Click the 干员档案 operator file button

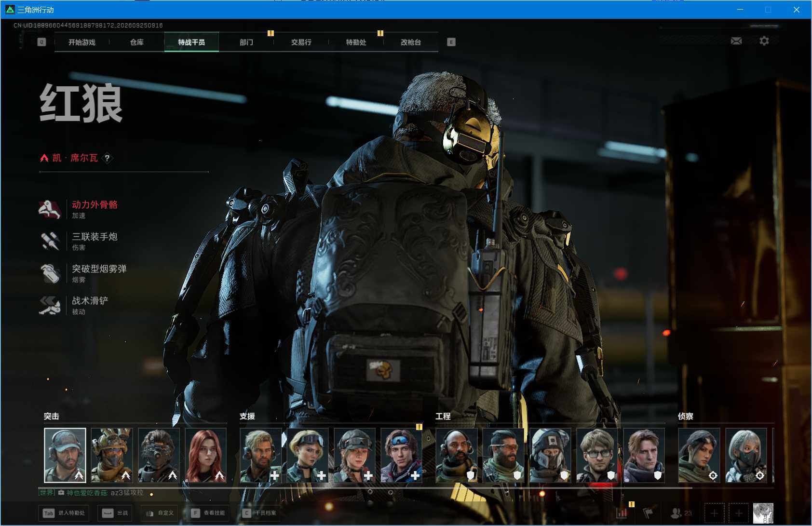coord(260,513)
